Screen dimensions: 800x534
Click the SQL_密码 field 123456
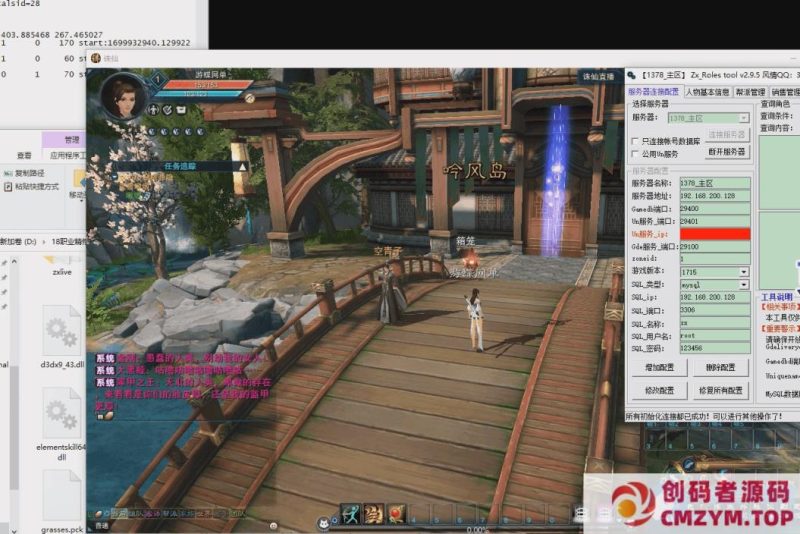[715, 348]
